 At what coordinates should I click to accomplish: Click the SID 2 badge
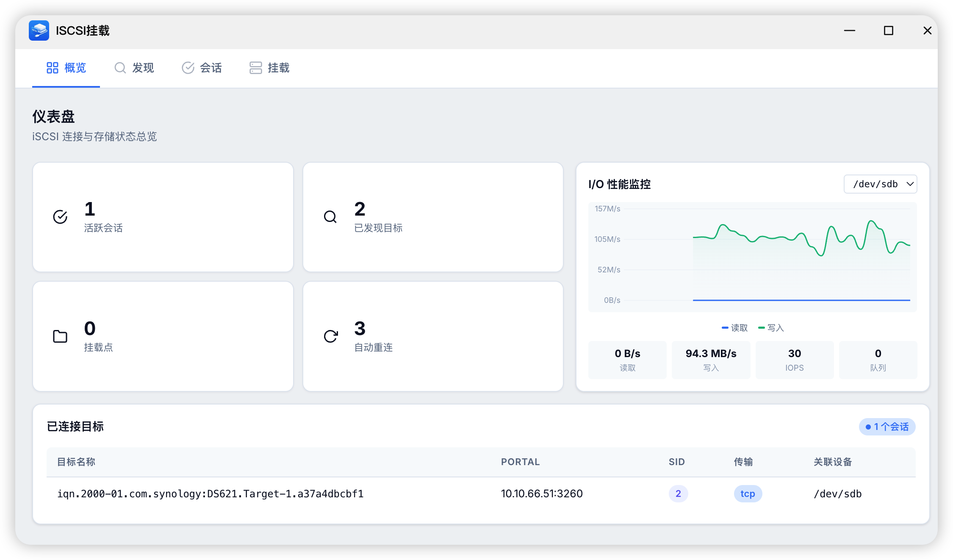(678, 493)
